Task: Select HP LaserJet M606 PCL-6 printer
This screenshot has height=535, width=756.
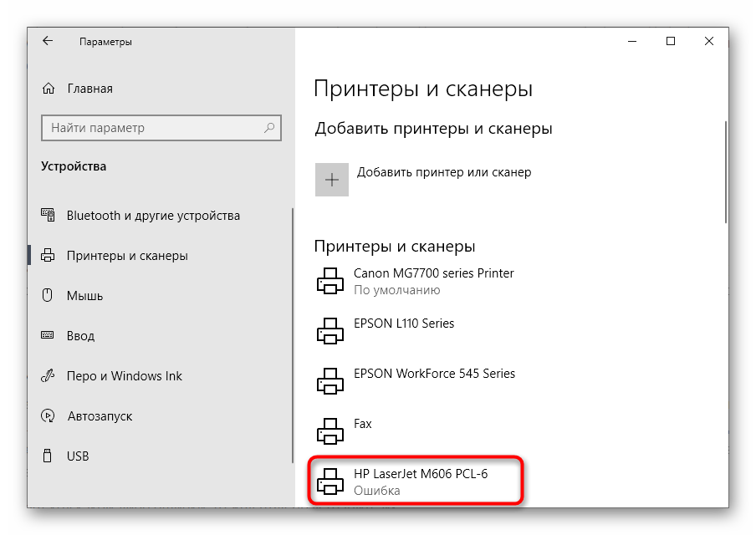Action: (x=420, y=474)
